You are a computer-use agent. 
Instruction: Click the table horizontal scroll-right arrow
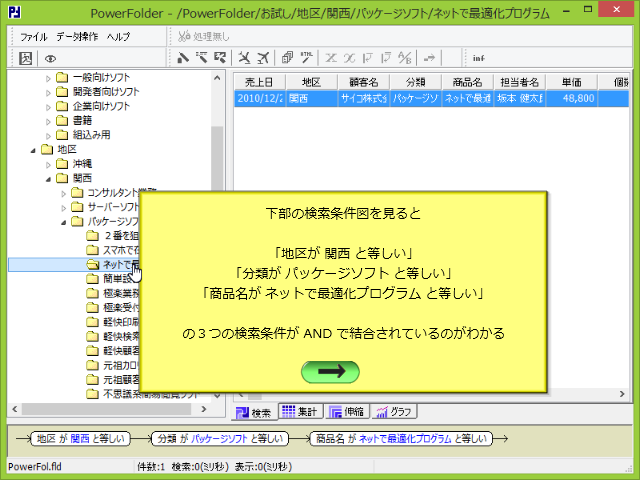(622, 394)
